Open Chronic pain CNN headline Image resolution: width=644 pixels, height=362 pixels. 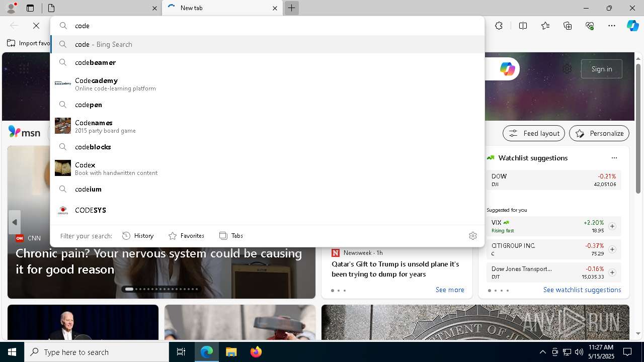[x=158, y=261]
